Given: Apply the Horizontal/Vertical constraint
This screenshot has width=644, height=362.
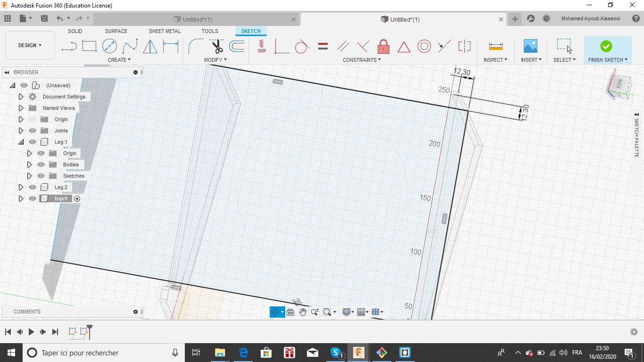Looking at the screenshot, I should point(262,46).
